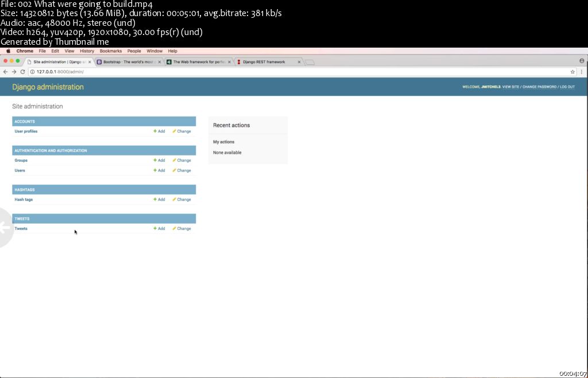Screen dimensions: 588x378
Task: Click Change for Hash tags
Action: pyautogui.click(x=181, y=200)
